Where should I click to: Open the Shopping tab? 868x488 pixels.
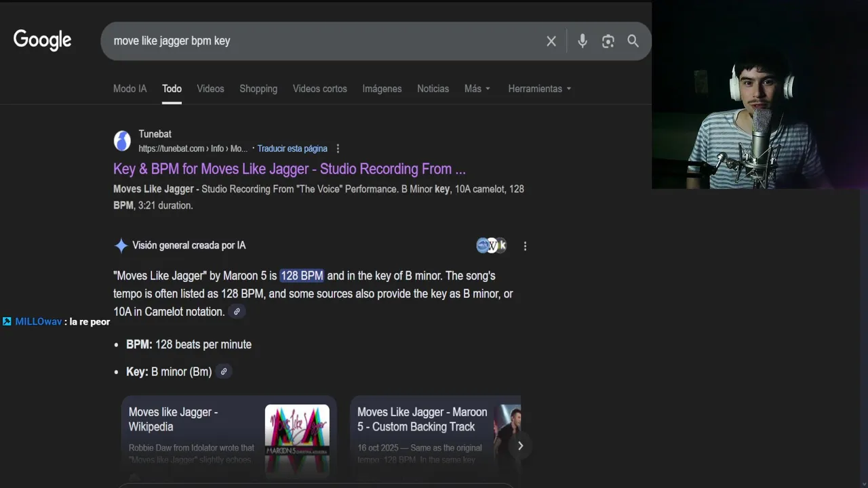coord(258,89)
